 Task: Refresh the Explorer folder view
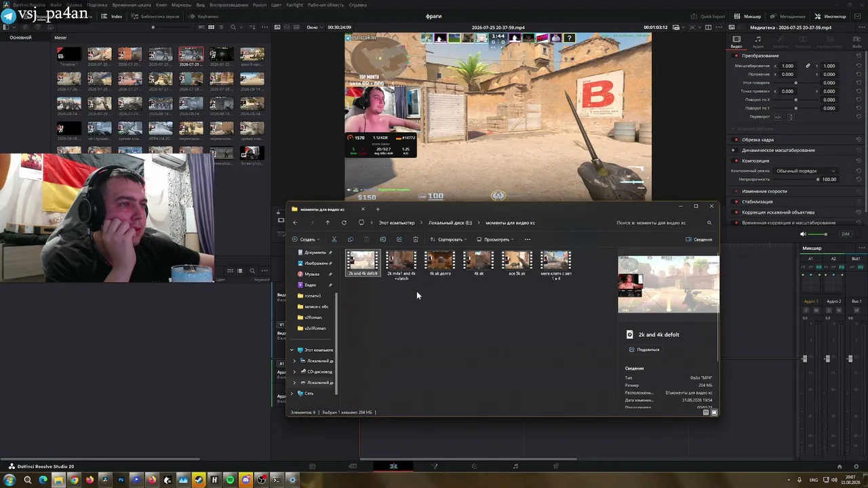pyautogui.click(x=344, y=222)
